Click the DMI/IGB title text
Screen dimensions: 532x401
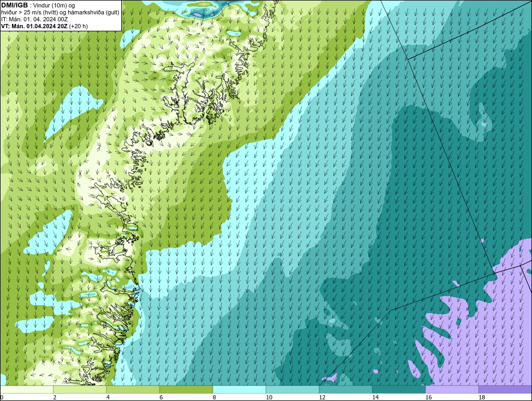click(x=14, y=5)
